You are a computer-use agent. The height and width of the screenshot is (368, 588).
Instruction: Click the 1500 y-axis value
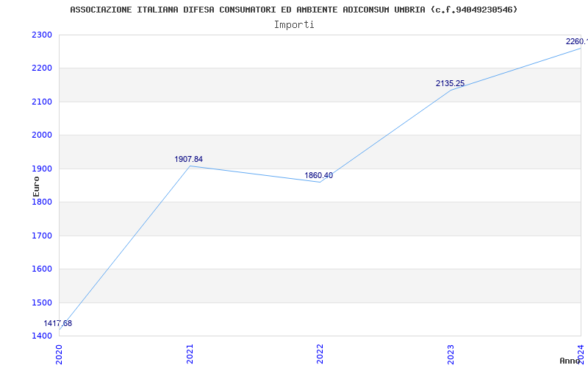[x=42, y=302]
